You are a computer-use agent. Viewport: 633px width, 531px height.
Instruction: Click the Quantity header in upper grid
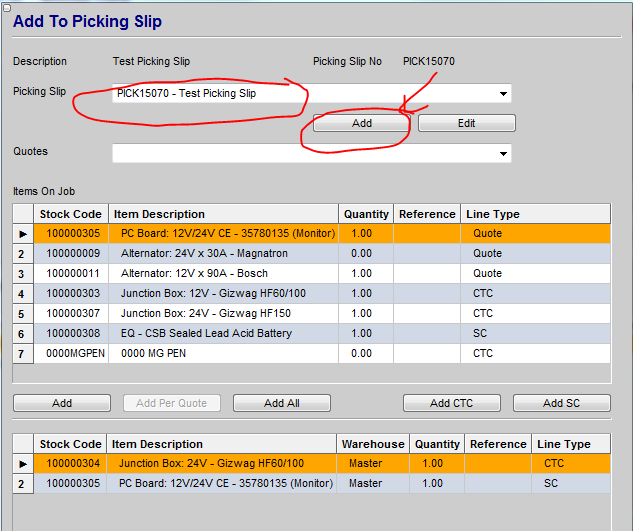pos(366,214)
